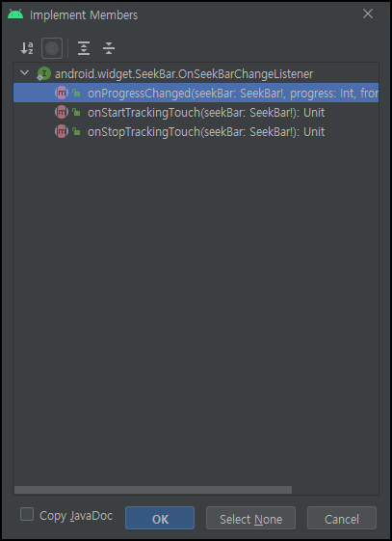Enable the Copy JavaDoc checkbox
This screenshot has width=392, height=541.
27,514
